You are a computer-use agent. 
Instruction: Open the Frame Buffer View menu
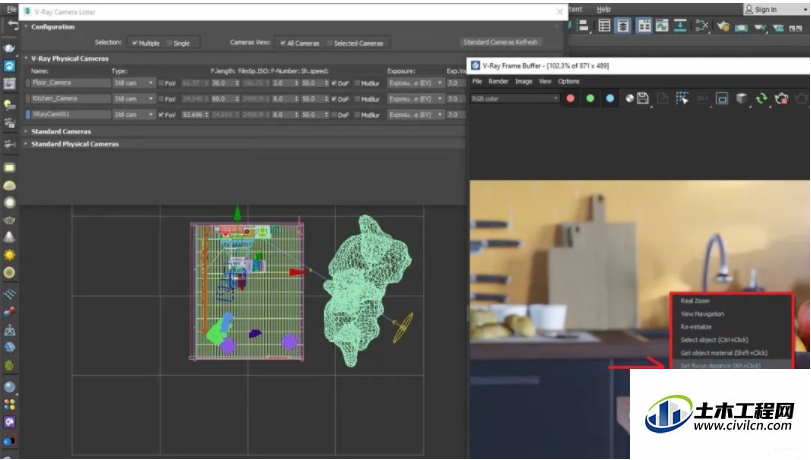click(545, 81)
